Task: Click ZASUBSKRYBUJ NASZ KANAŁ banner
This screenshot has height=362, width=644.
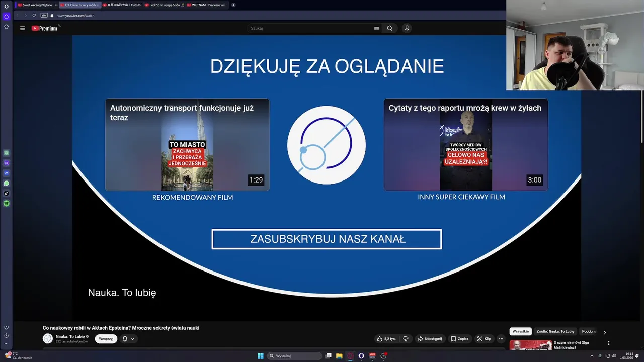Action: (x=327, y=239)
